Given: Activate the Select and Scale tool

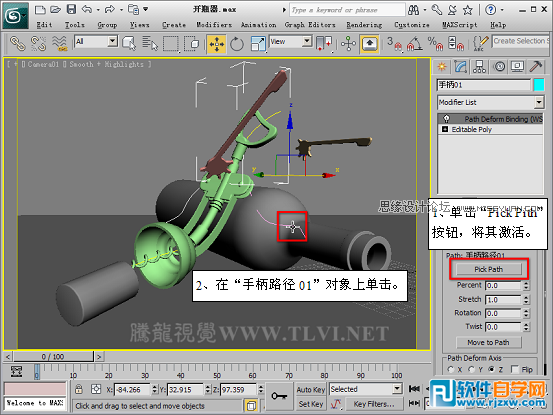Looking at the screenshot, I should pos(258,44).
